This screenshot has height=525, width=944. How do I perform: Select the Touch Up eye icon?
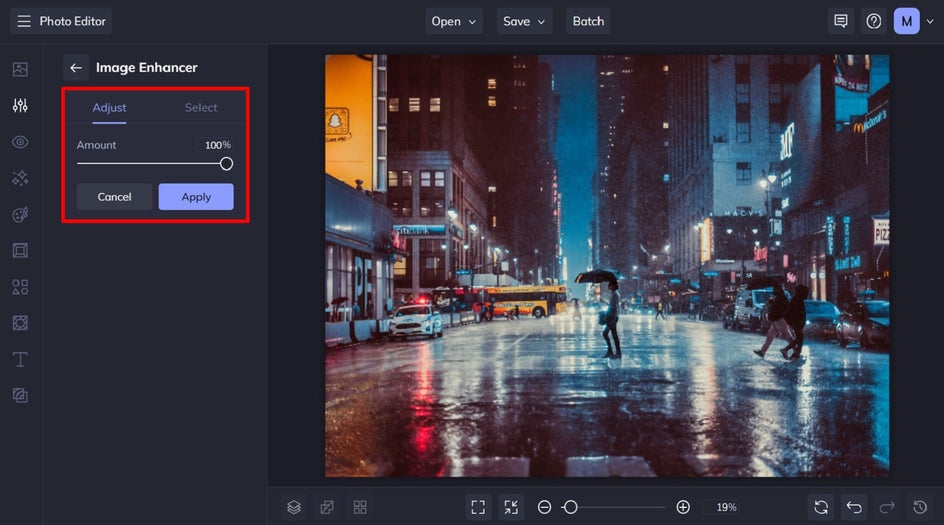tap(20, 142)
